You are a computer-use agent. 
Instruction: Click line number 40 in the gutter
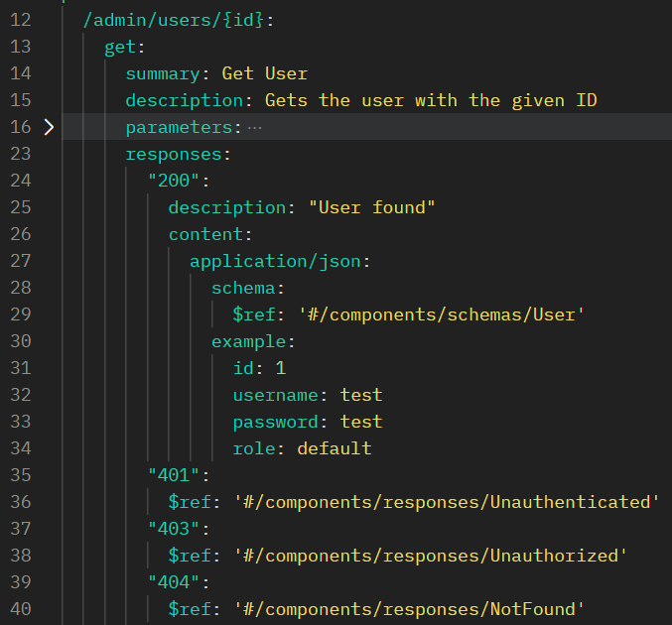click(21, 609)
